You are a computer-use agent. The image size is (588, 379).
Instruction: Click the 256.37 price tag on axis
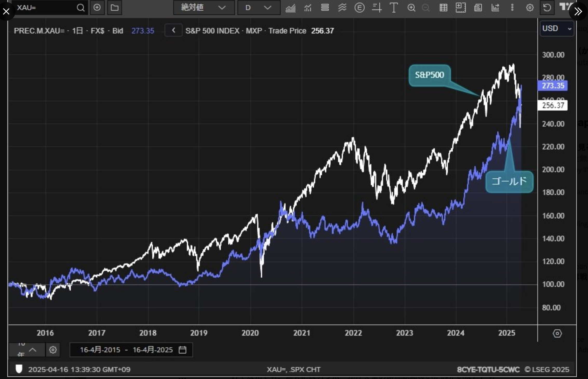click(x=553, y=106)
